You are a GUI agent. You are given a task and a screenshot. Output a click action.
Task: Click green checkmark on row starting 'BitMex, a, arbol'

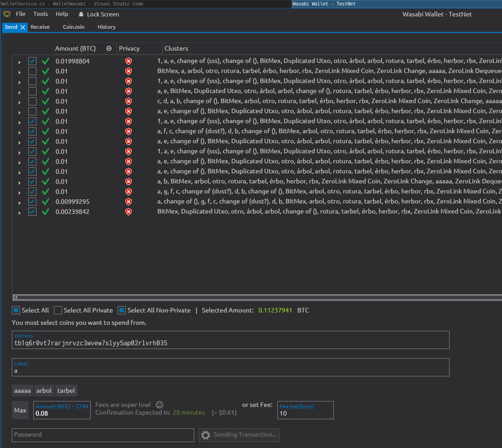pos(46,71)
